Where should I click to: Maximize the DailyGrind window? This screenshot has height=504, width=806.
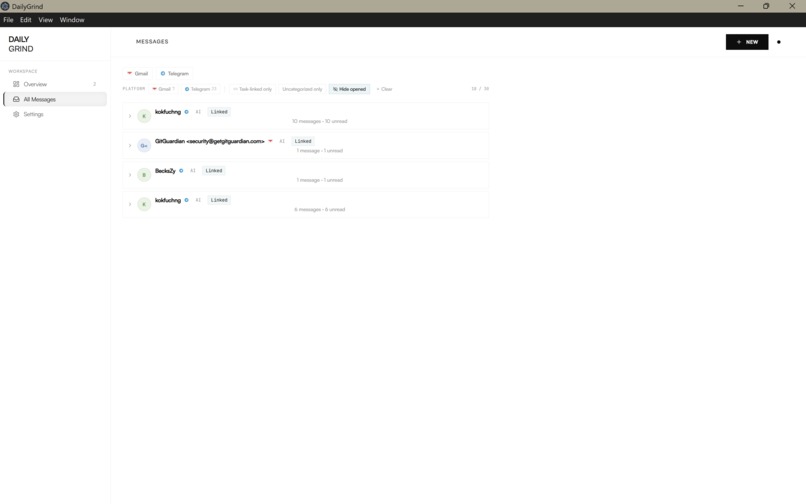coord(766,6)
